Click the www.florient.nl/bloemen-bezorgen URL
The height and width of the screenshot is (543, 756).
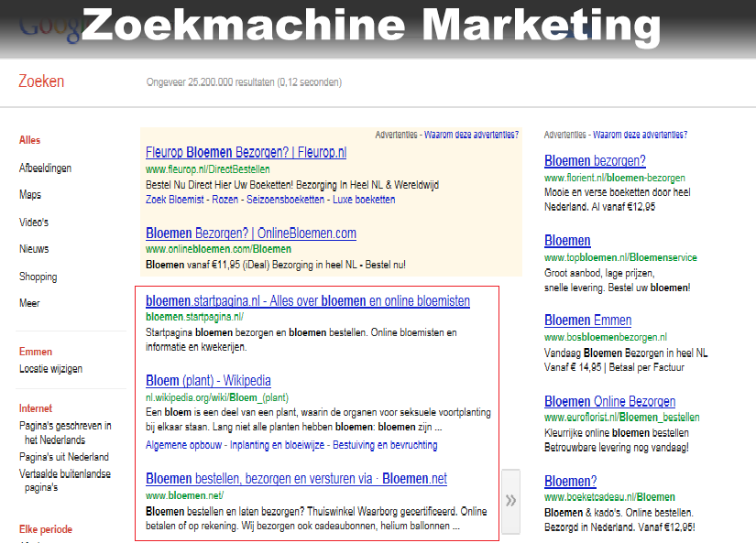point(615,178)
